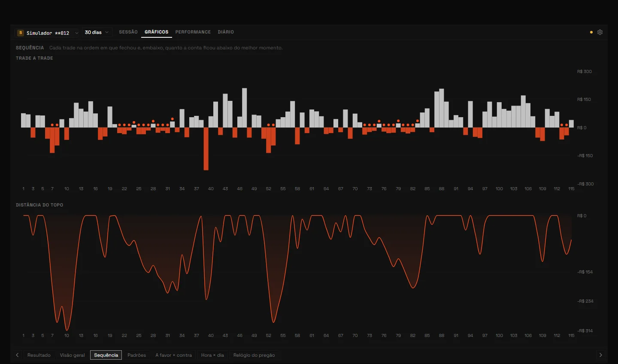Image resolution: width=618 pixels, height=364 pixels.
Task: Click the SEQUÊNCIA section heading
Action: 30,48
